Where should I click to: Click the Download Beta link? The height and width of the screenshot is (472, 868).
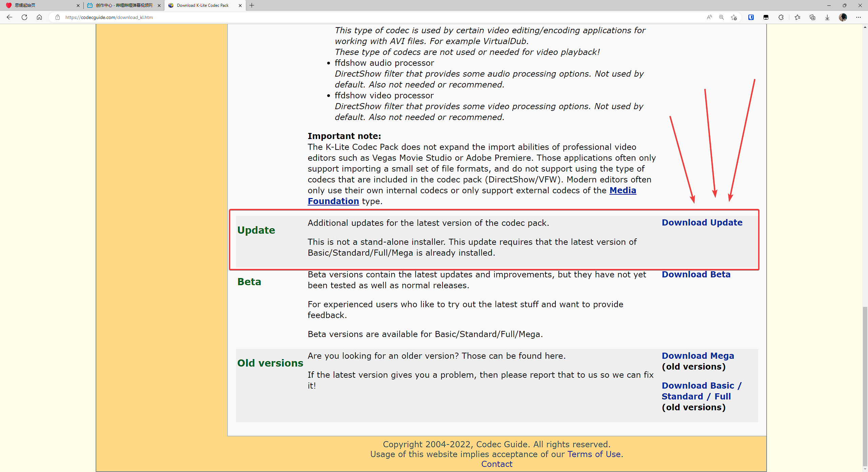click(696, 274)
